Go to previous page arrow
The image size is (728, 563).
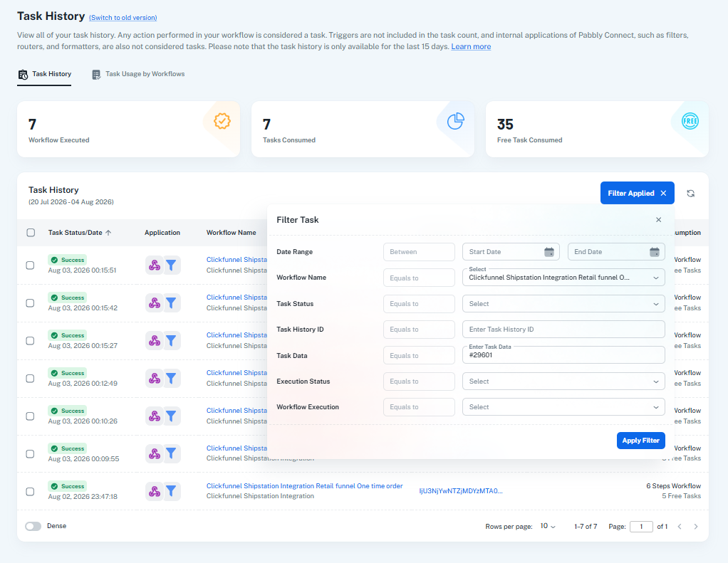pyautogui.click(x=680, y=527)
